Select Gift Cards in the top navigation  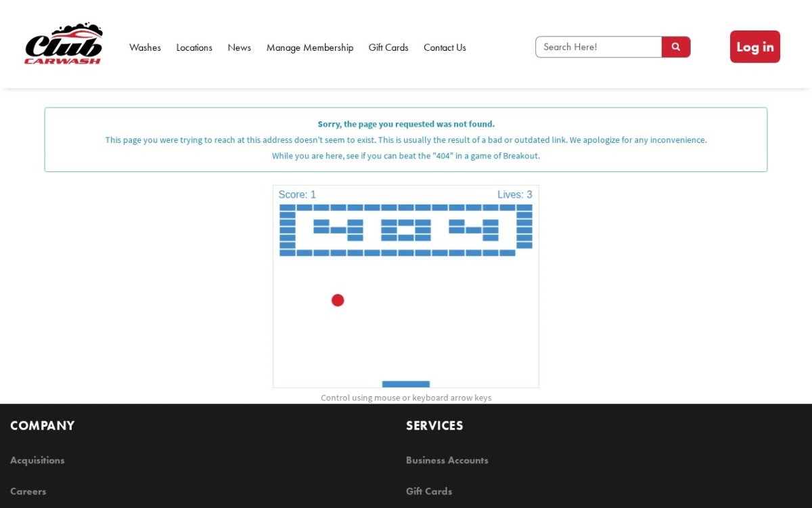coord(388,47)
